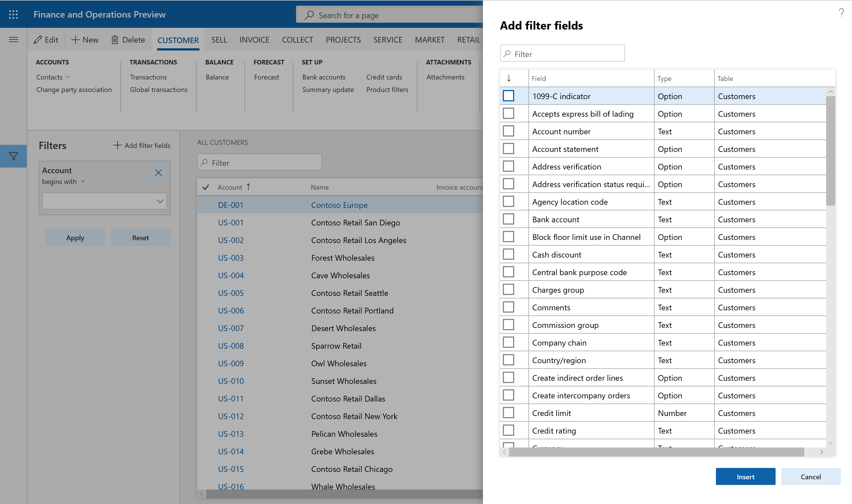The image size is (852, 504).
Task: Switch to the COLLECT tab
Action: [296, 38]
